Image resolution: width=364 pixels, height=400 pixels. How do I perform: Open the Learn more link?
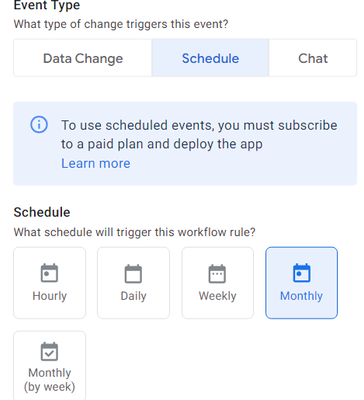[x=96, y=163]
